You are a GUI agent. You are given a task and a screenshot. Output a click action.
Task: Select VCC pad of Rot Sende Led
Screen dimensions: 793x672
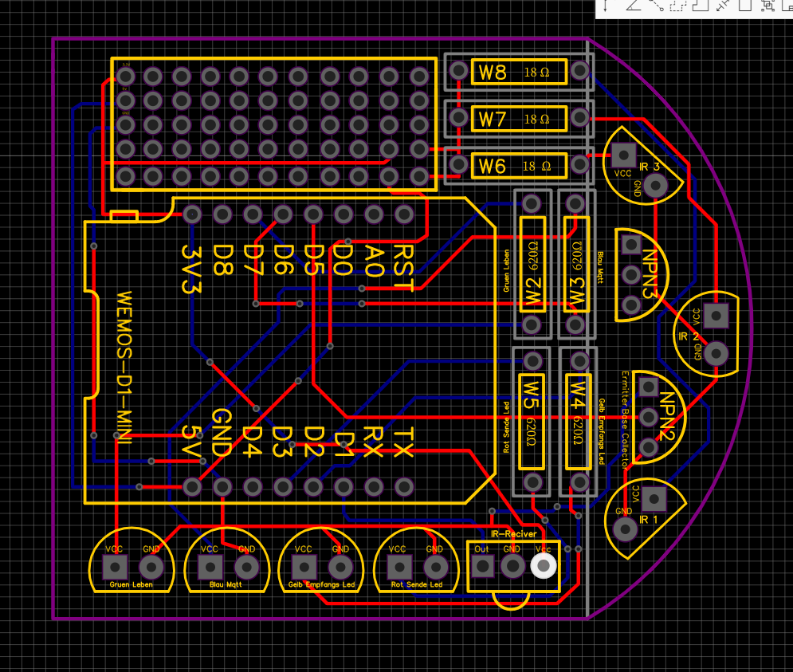pyautogui.click(x=399, y=568)
